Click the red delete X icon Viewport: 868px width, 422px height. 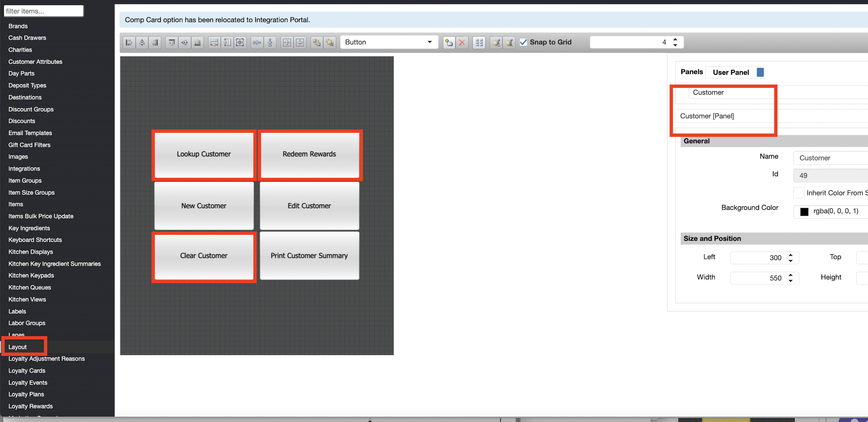(x=462, y=43)
